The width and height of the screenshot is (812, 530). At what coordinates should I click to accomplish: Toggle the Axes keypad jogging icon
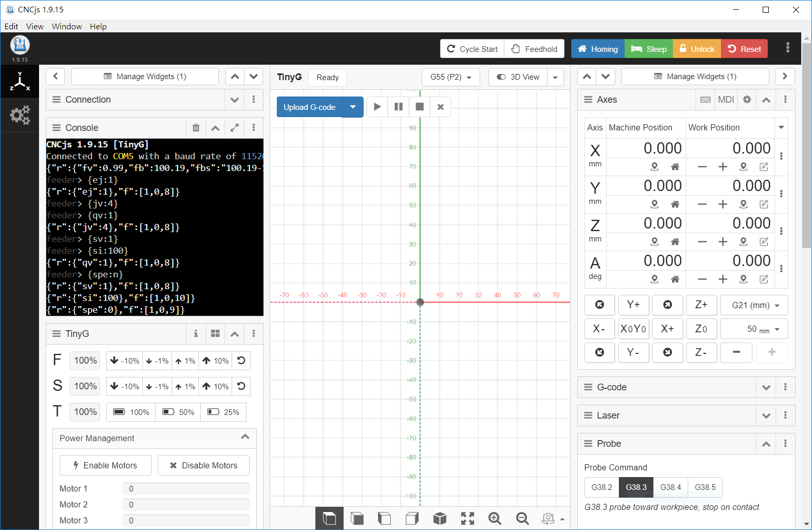[x=706, y=100]
